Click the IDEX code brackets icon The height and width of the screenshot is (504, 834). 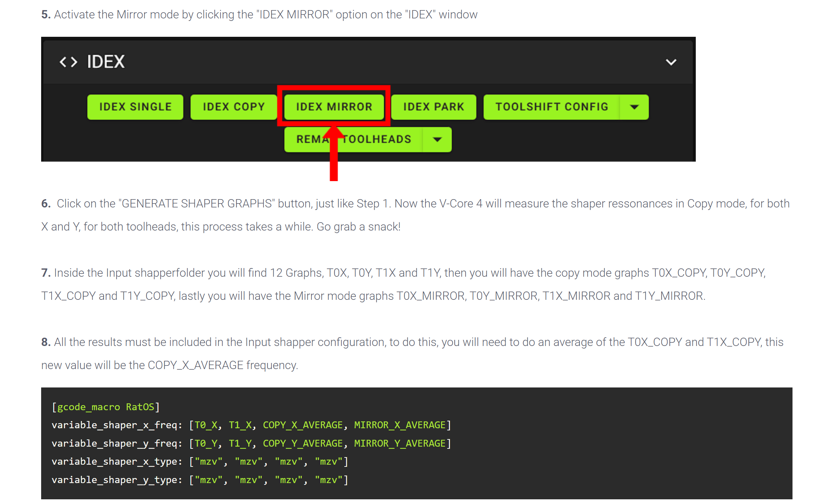tap(68, 62)
